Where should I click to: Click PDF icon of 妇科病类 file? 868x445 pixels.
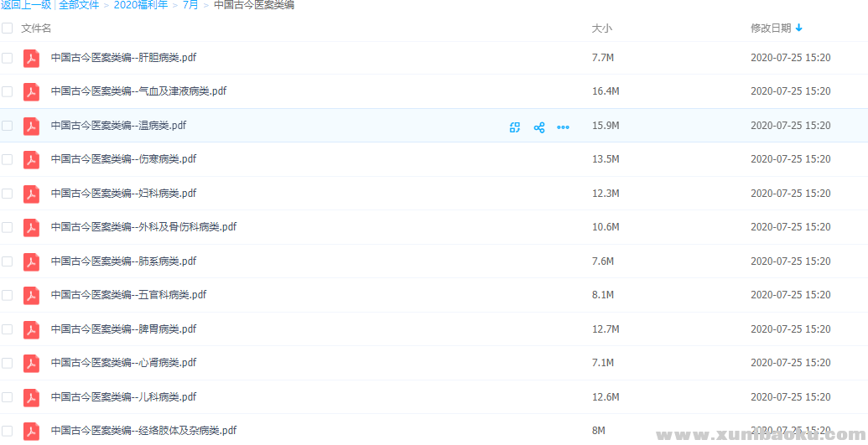click(31, 194)
